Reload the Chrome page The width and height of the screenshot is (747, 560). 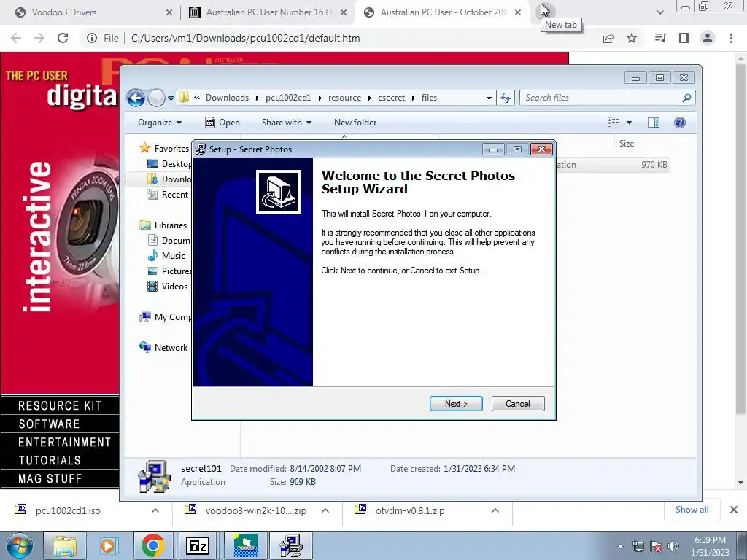[x=63, y=38]
